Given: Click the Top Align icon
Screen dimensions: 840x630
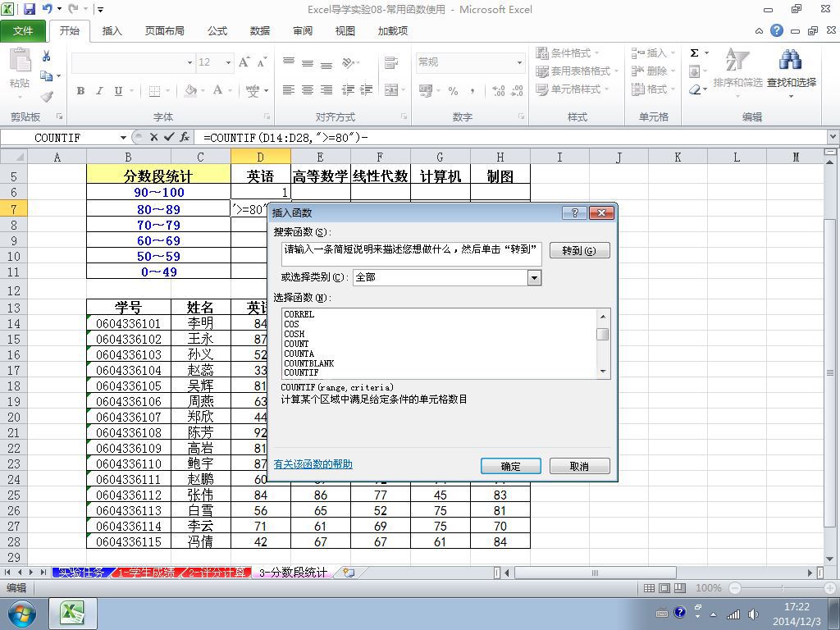Looking at the screenshot, I should click(289, 62).
